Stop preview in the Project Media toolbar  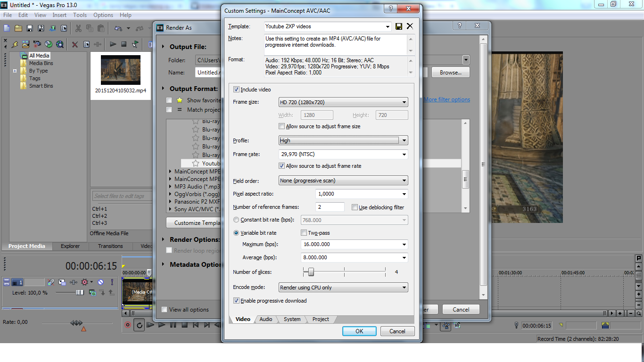coord(124,44)
